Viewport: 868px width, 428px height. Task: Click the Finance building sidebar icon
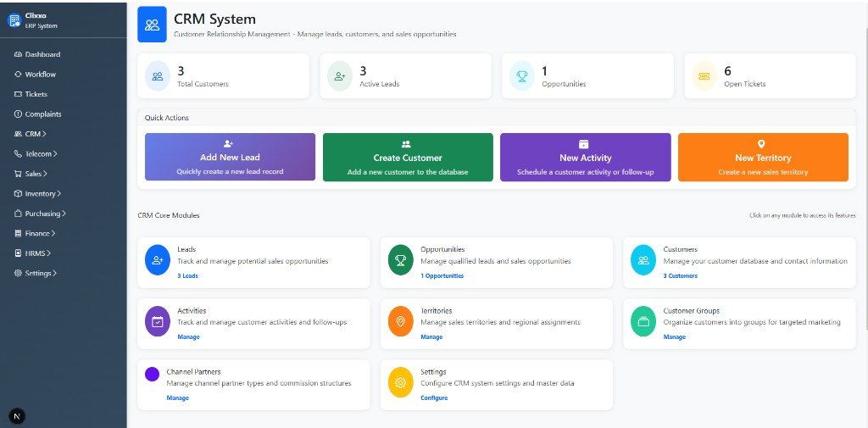[18, 234]
